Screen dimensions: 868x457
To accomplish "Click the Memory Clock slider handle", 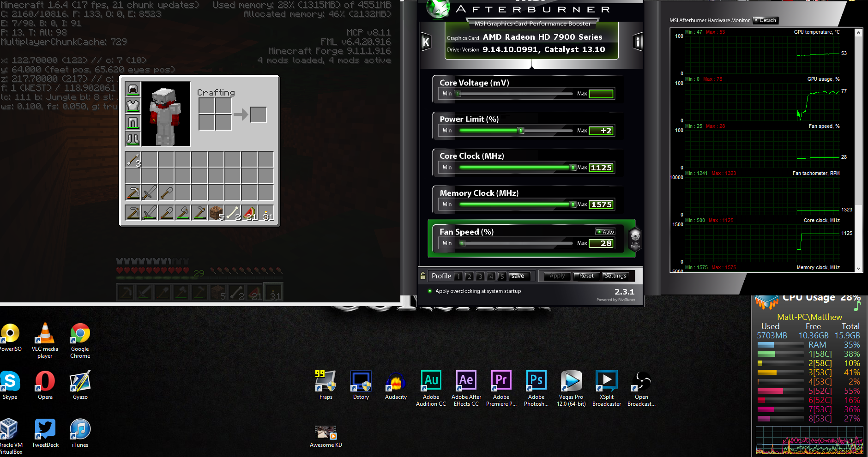I will point(573,204).
